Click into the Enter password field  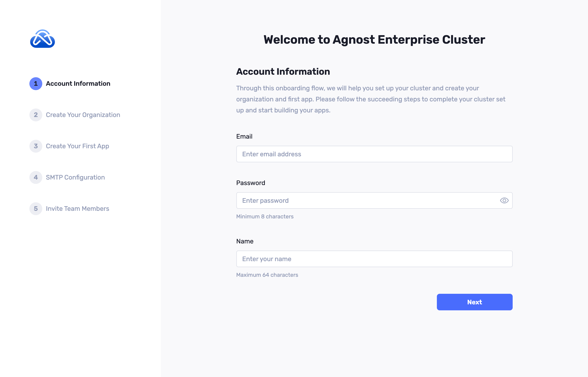pos(367,200)
